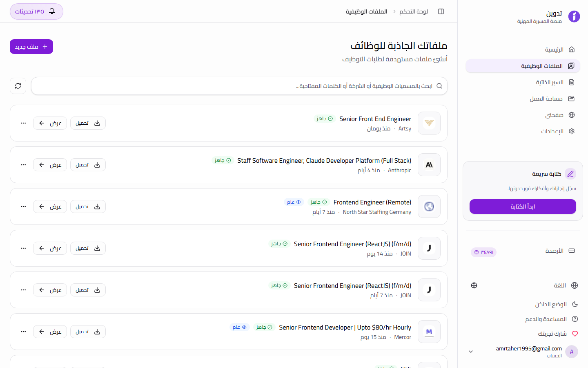Click the public (عام) eye badge on Frontend Engineer (Remote)
The width and height of the screenshot is (588, 368).
pyautogui.click(x=294, y=202)
